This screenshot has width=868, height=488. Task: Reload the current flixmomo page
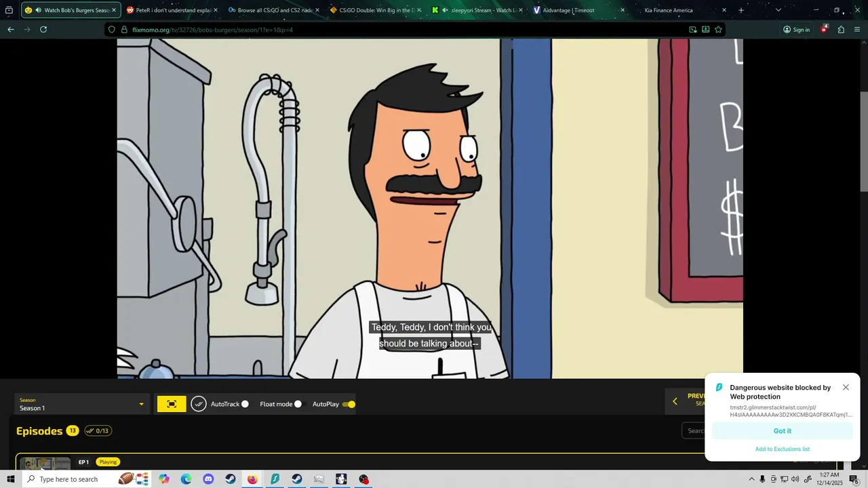pyautogui.click(x=43, y=30)
